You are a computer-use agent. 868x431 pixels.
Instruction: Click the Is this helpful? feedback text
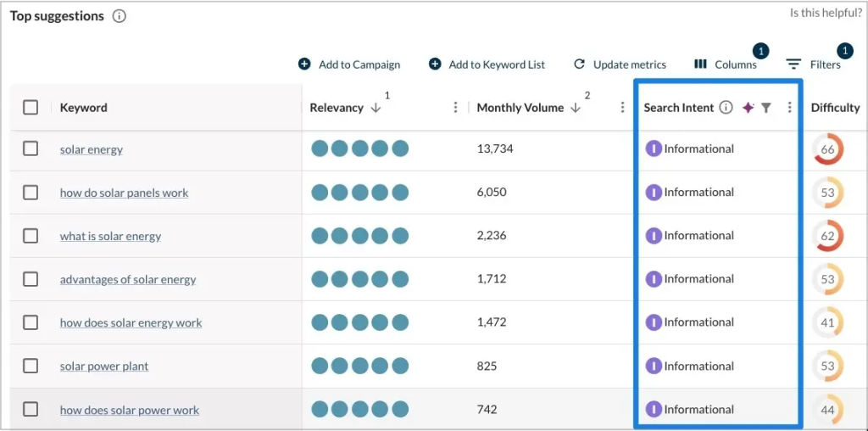point(826,13)
